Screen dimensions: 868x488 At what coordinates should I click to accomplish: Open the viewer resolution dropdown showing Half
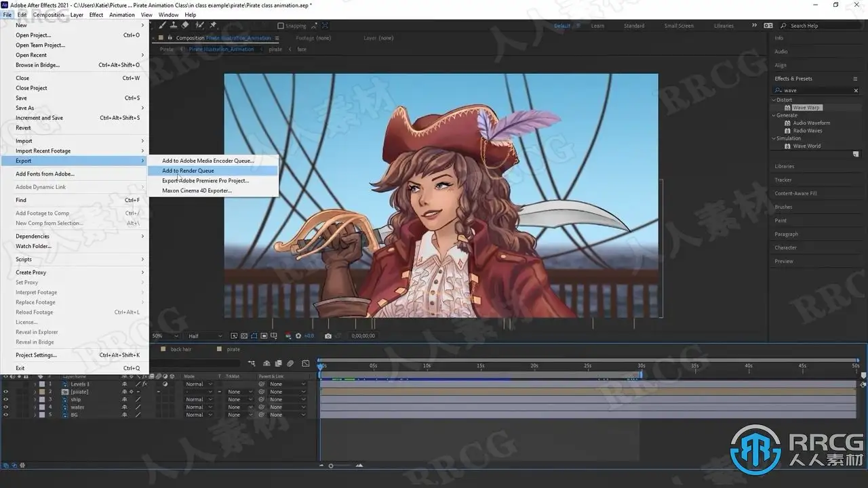point(205,335)
